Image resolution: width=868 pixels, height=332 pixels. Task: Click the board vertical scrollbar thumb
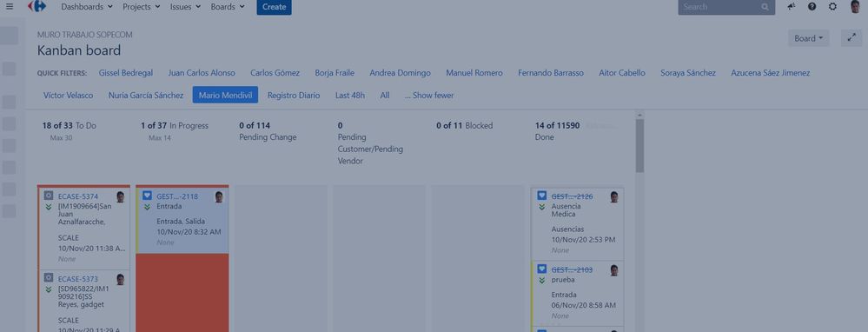[x=640, y=146]
